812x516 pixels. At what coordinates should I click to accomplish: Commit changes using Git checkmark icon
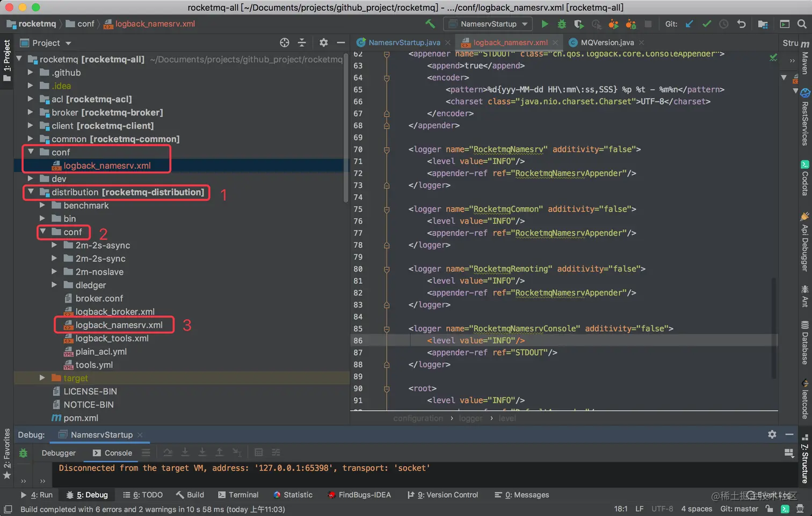pos(707,24)
